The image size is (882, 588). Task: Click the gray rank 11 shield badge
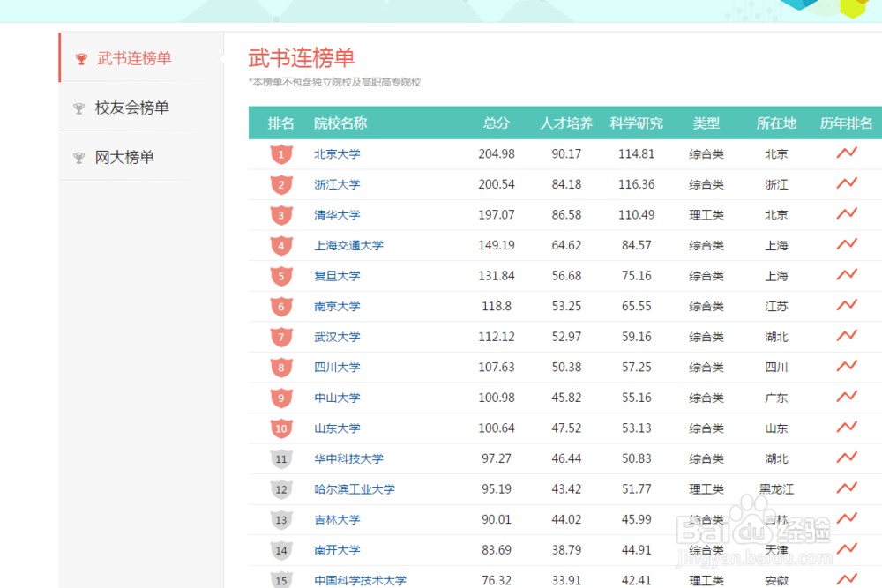(x=281, y=458)
